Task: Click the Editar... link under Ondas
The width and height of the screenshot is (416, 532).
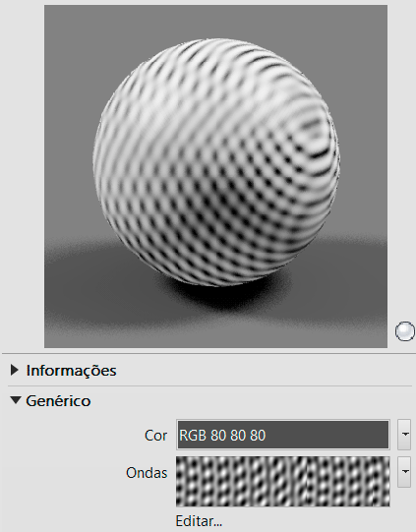Action: pos(199,521)
